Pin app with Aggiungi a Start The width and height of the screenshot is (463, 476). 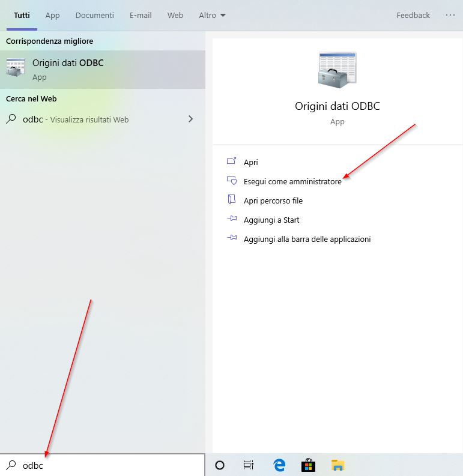click(271, 220)
